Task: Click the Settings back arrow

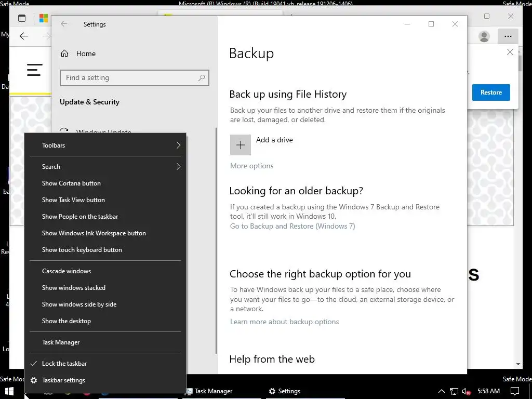Action: pyautogui.click(x=64, y=24)
